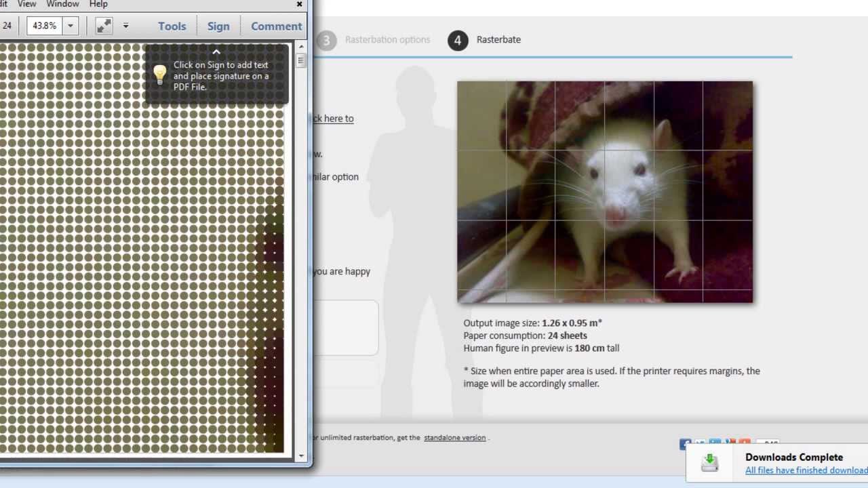
Task: Toggle the full-screen read mode icon
Action: 104,26
